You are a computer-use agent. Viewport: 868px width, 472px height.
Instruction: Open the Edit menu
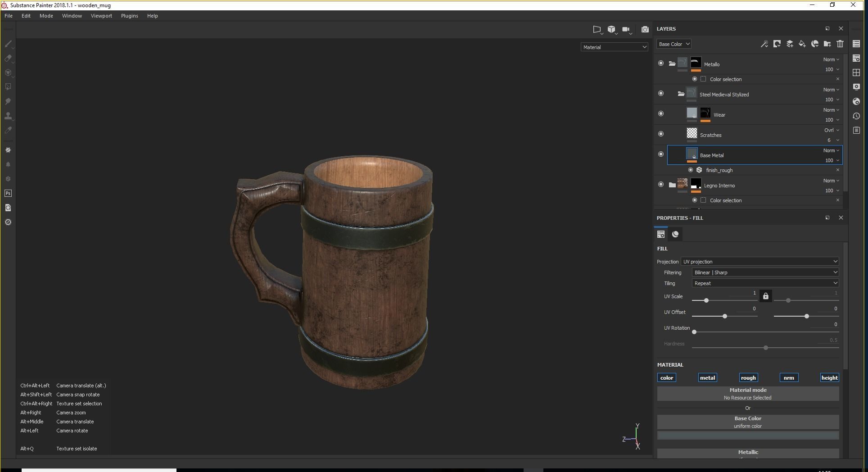pyautogui.click(x=26, y=16)
